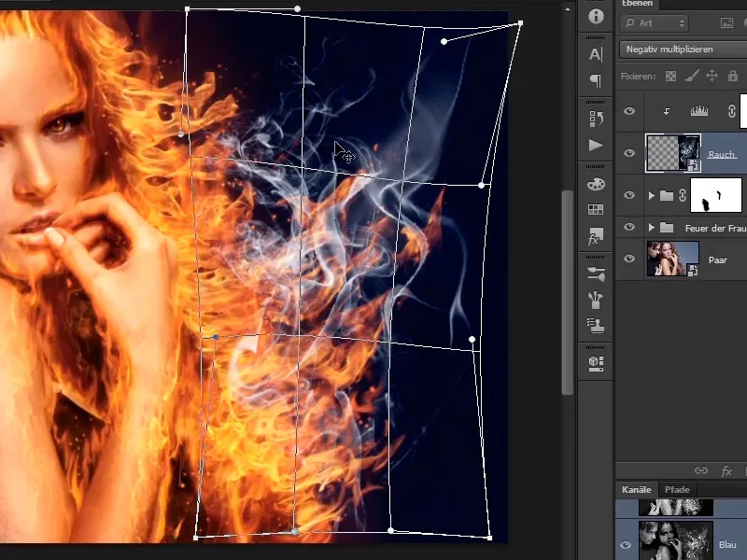Click the Feuer der Frau folder icon
This screenshot has height=560, width=747.
point(667,228)
